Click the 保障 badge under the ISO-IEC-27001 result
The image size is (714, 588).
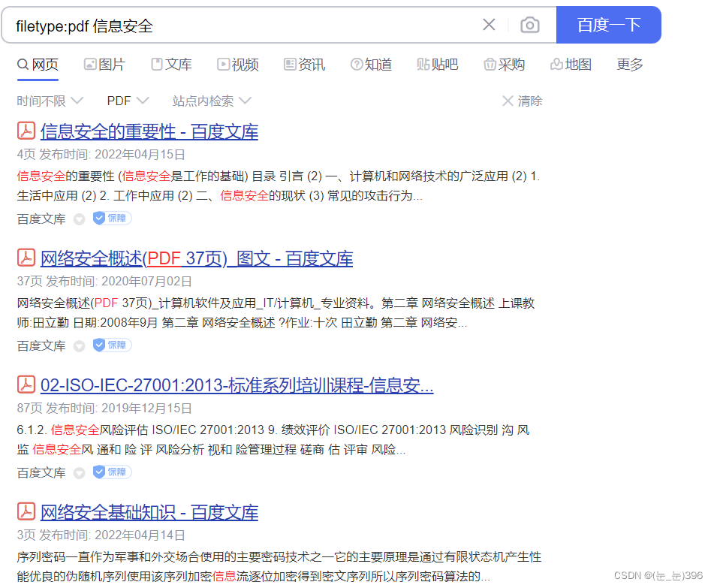[112, 472]
